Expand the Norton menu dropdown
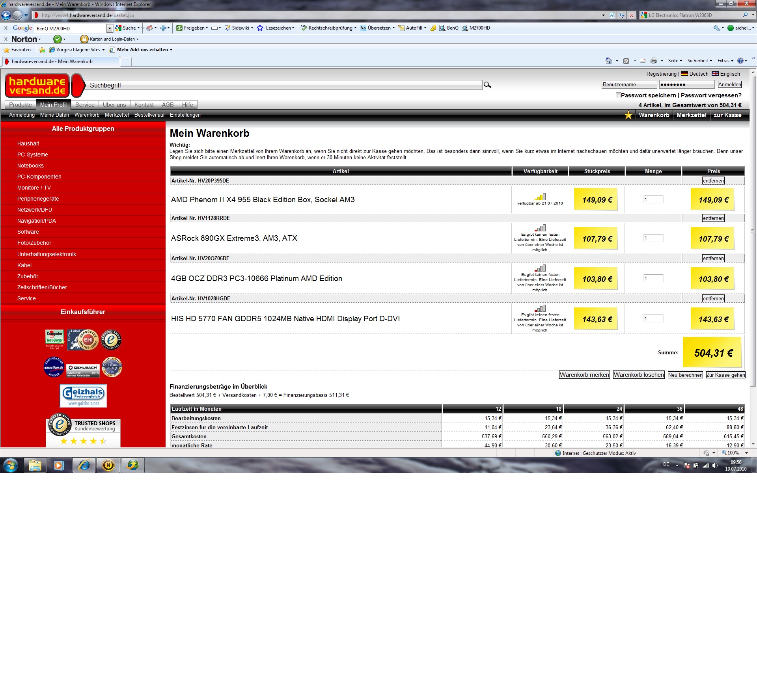The height and width of the screenshot is (700, 757). [x=39, y=39]
